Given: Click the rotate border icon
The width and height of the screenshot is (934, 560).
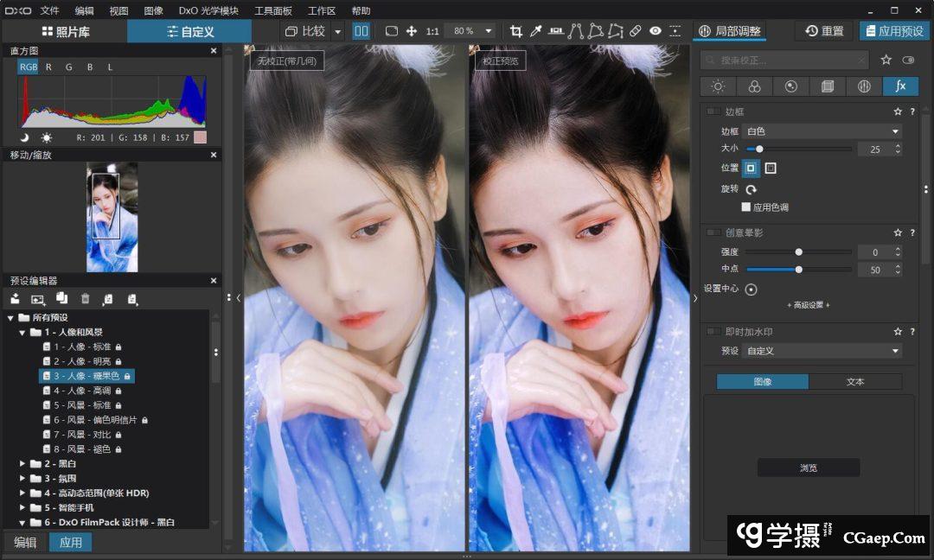Looking at the screenshot, I should click(x=752, y=189).
